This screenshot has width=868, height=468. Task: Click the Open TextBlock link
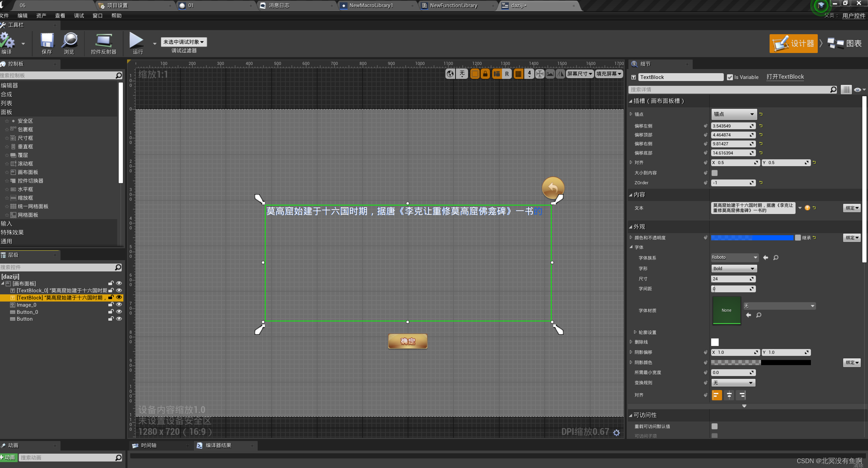tap(785, 77)
